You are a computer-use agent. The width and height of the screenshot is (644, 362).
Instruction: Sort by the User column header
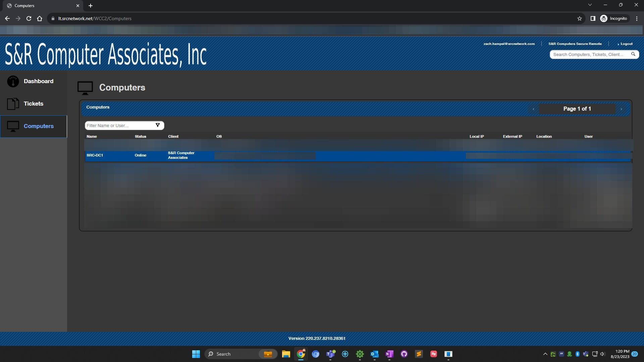(x=589, y=136)
